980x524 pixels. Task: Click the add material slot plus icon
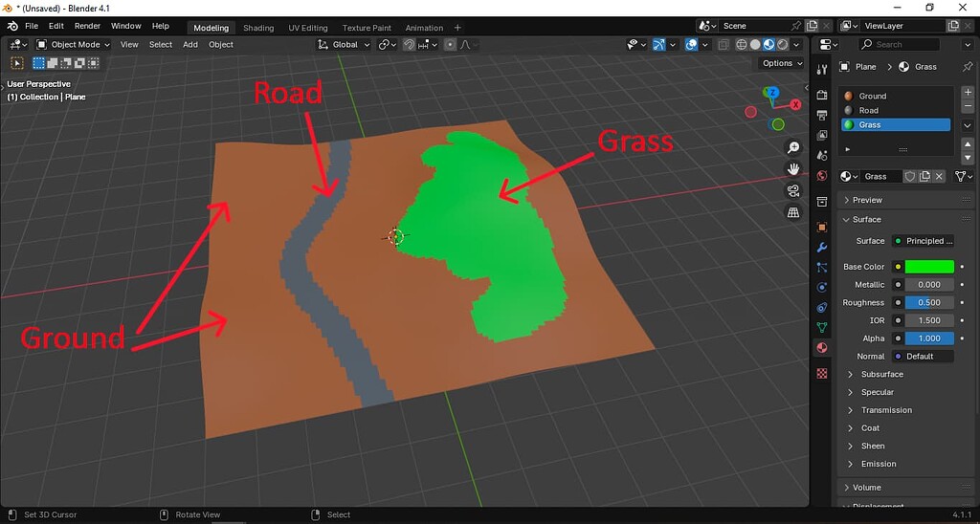coord(968,93)
